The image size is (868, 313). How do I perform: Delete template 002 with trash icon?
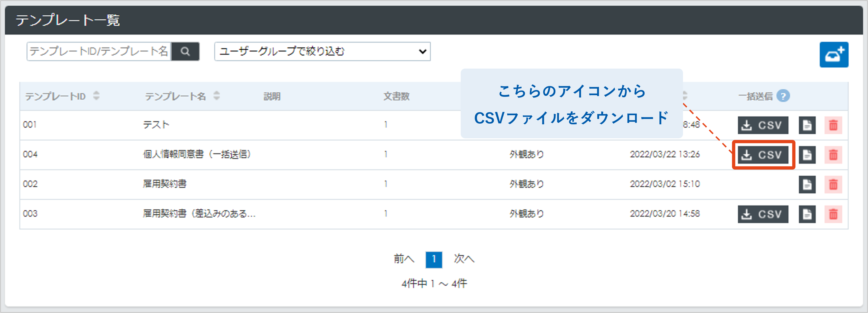coord(833,185)
